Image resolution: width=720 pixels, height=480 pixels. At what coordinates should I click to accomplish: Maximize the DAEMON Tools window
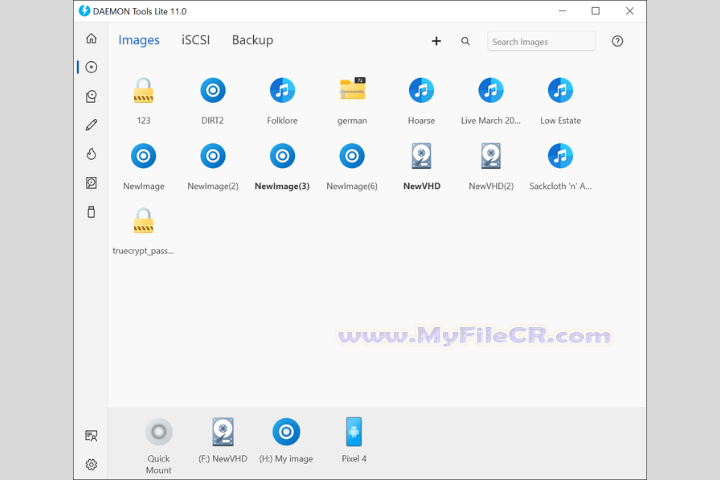tap(596, 11)
